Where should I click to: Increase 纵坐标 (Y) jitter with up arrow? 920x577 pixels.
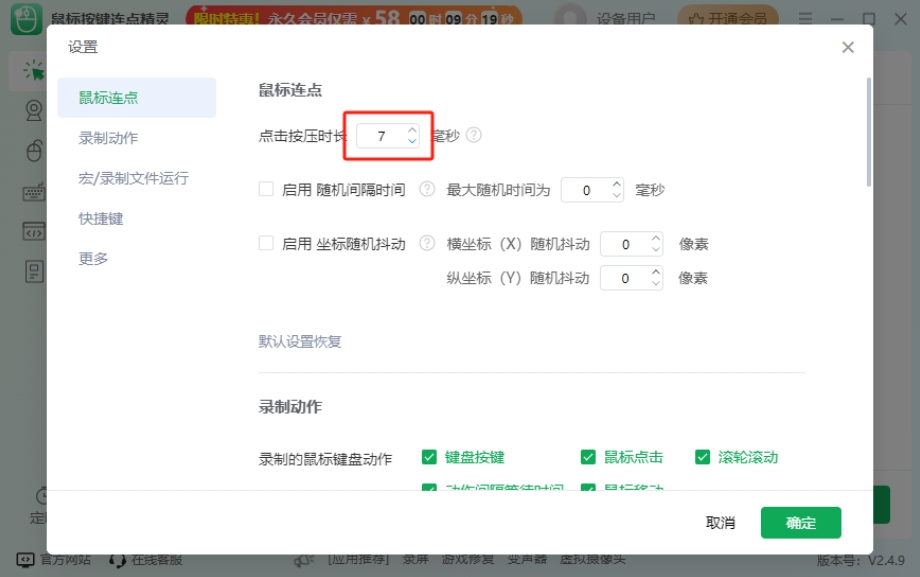point(656,272)
